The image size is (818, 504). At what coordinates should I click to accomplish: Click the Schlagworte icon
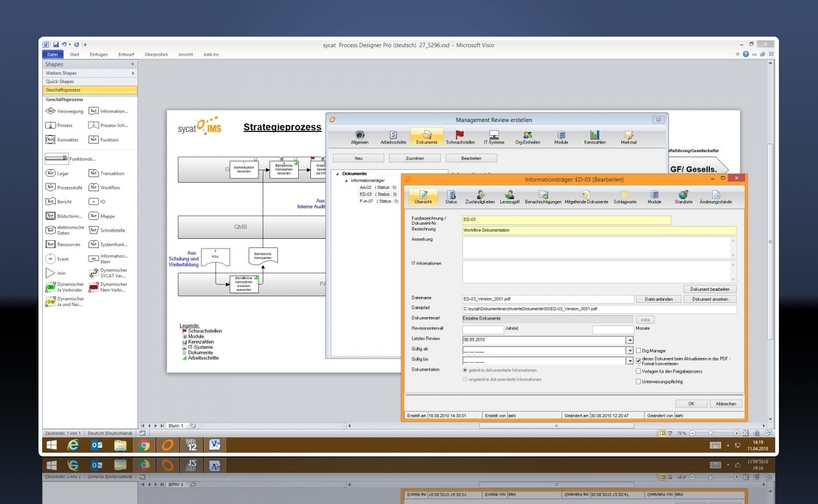tap(625, 195)
